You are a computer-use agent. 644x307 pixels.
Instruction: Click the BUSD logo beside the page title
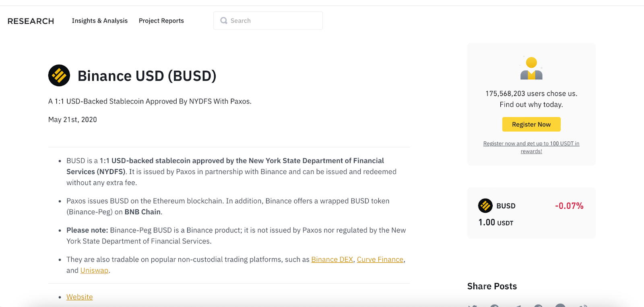(59, 75)
